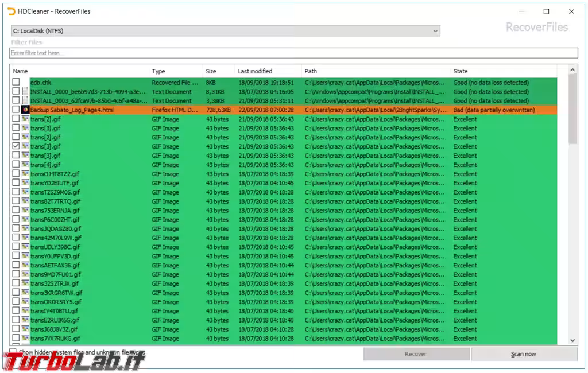Click the scroll-down arrow of file list

point(572,340)
